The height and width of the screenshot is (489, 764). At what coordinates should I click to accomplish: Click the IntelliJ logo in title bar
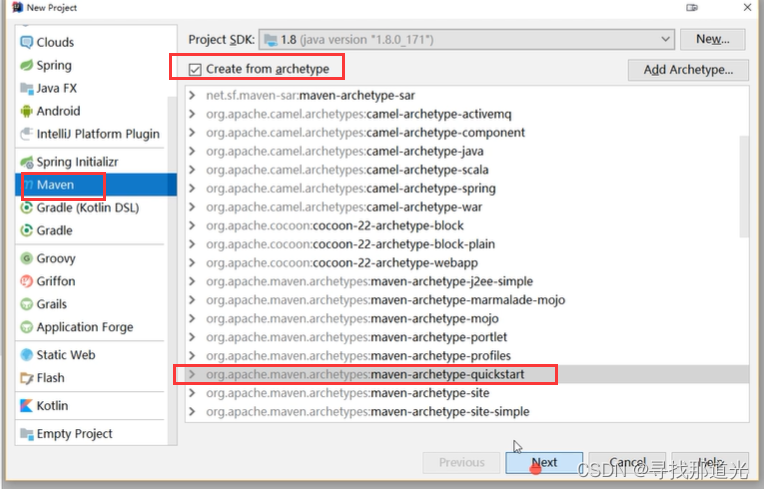18,7
